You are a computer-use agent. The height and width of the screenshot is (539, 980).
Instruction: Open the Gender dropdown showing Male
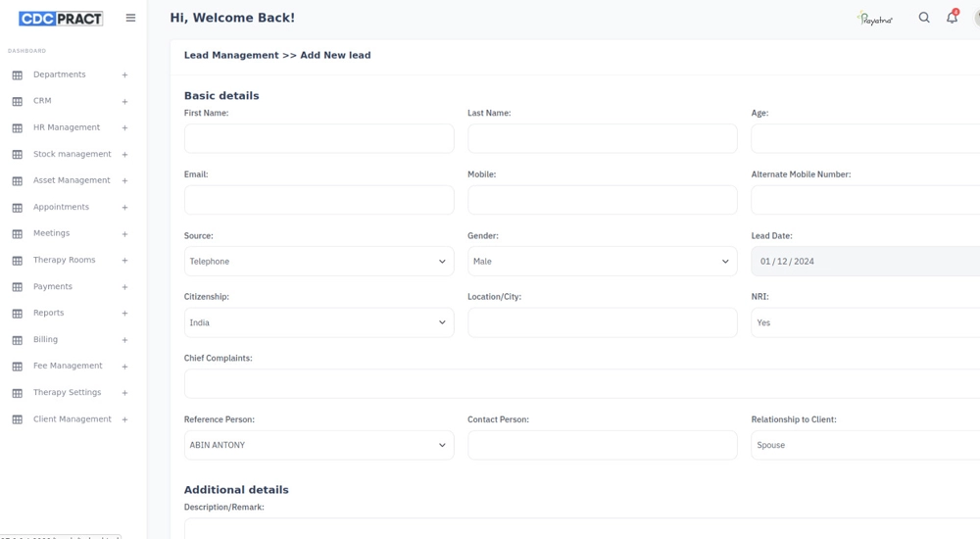pos(602,262)
